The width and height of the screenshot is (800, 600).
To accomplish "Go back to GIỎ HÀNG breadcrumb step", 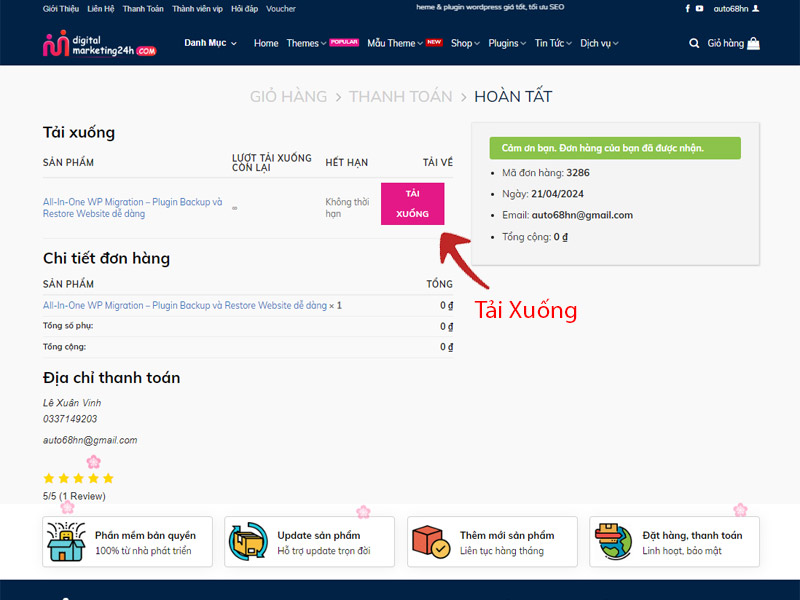I will pyautogui.click(x=288, y=96).
